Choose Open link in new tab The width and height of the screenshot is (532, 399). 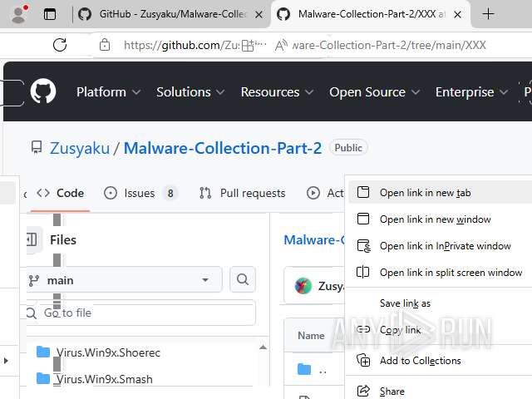(440, 193)
